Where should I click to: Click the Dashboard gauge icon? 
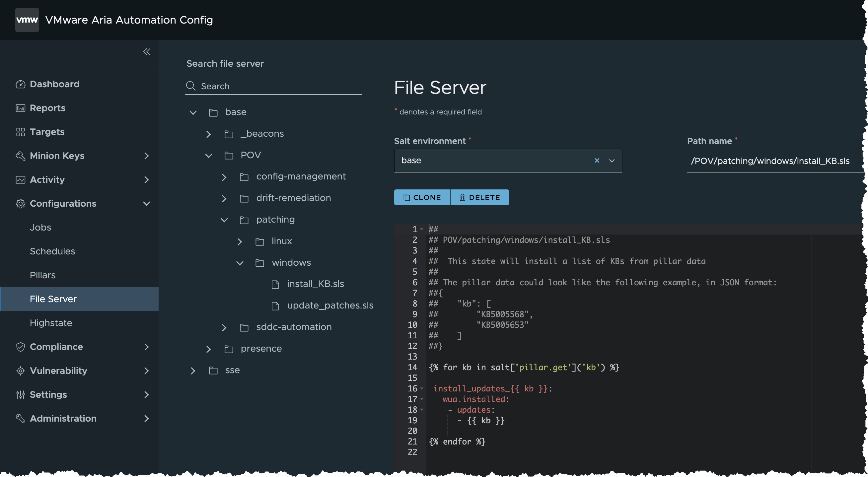[21, 84]
